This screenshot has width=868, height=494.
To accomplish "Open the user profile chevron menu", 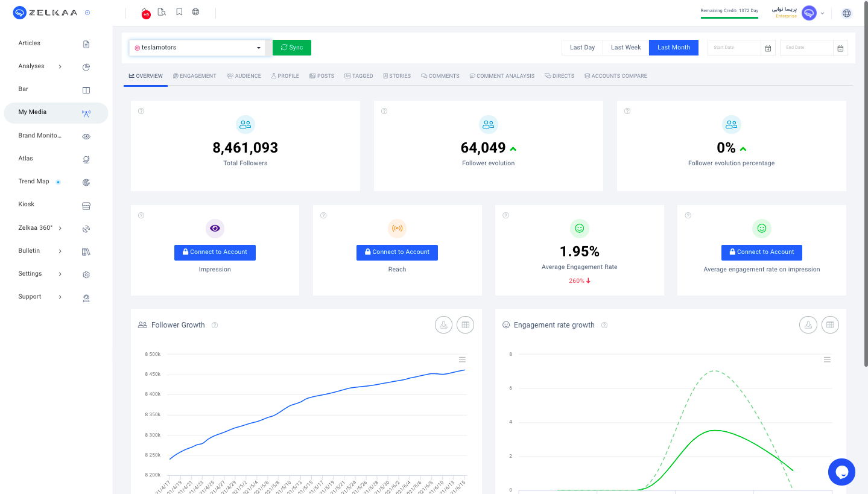I will coord(822,13).
